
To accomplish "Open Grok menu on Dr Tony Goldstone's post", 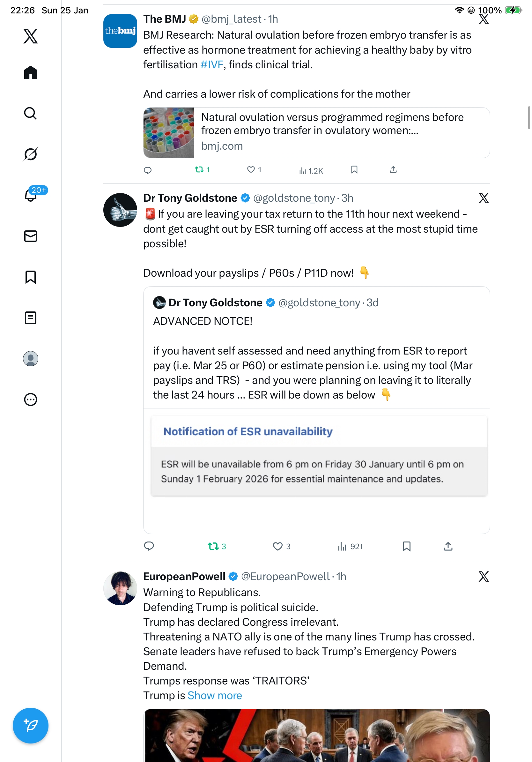I will click(x=484, y=198).
